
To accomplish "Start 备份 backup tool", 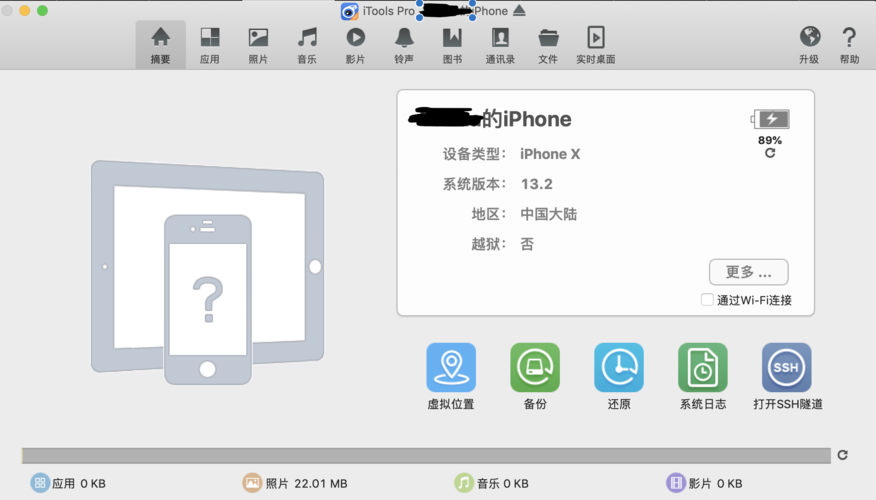I will tap(535, 368).
